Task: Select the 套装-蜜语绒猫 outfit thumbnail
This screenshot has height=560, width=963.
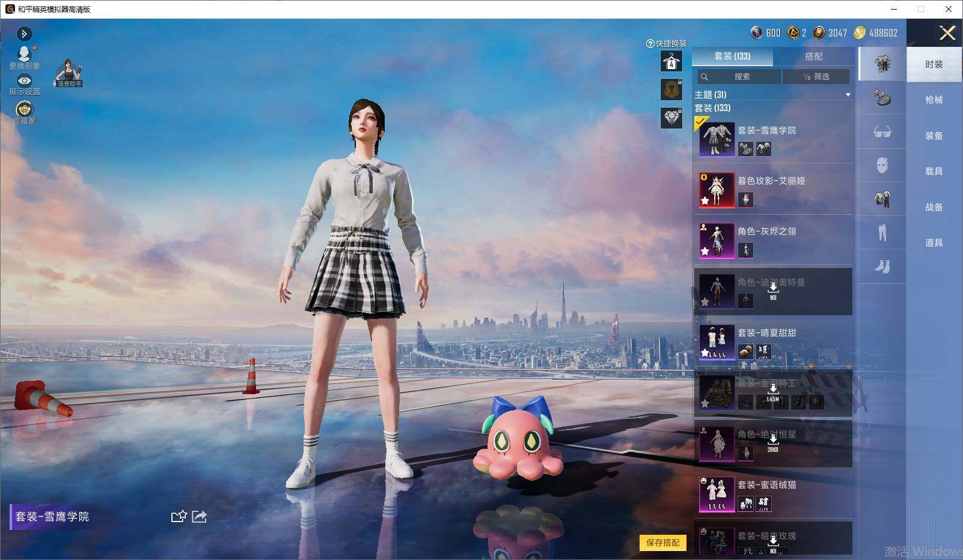Action: pyautogui.click(x=717, y=495)
